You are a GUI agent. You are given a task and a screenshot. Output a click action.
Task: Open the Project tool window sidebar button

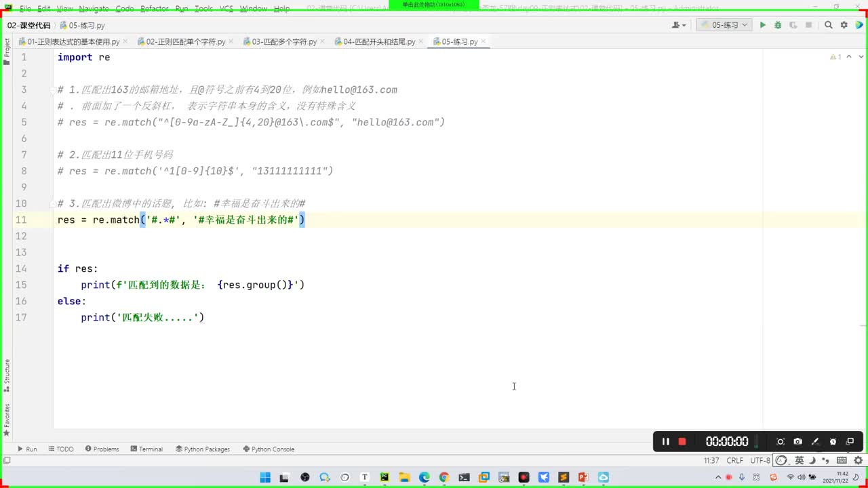pos(7,52)
